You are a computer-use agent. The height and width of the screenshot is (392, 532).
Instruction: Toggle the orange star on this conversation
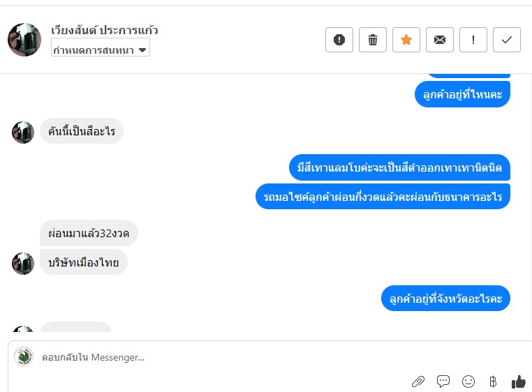tap(406, 40)
